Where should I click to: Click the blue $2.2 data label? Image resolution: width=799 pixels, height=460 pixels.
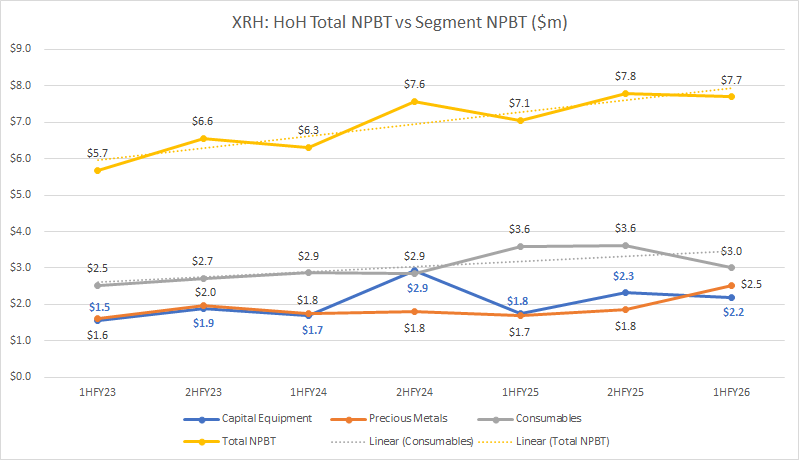[x=732, y=312]
